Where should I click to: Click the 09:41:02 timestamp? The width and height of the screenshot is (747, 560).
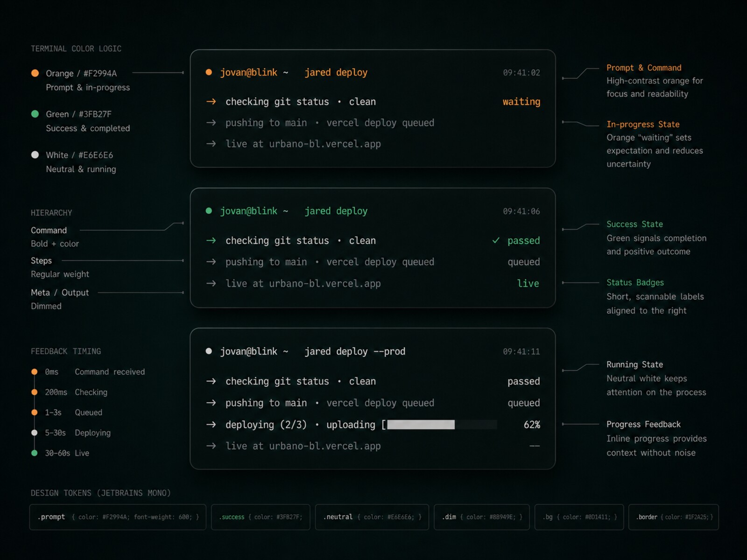coord(521,73)
